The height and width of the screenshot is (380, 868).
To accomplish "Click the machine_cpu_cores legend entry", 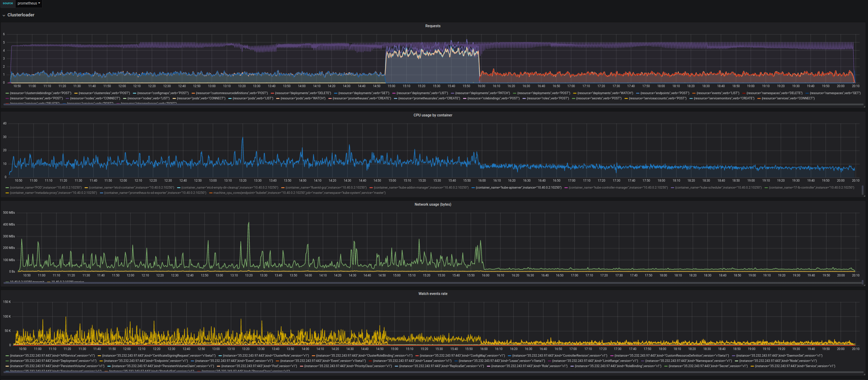I will tap(299, 193).
